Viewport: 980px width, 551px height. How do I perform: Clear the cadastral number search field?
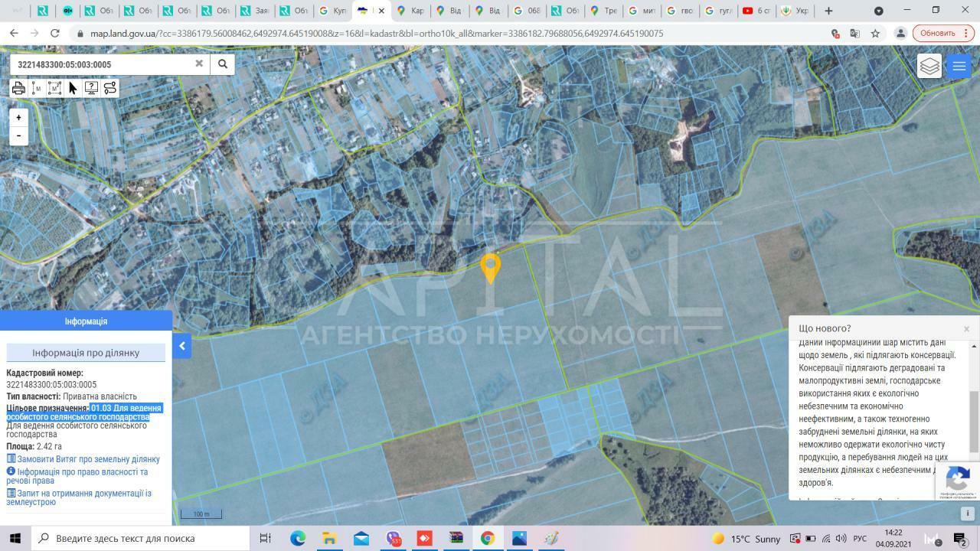click(x=199, y=64)
